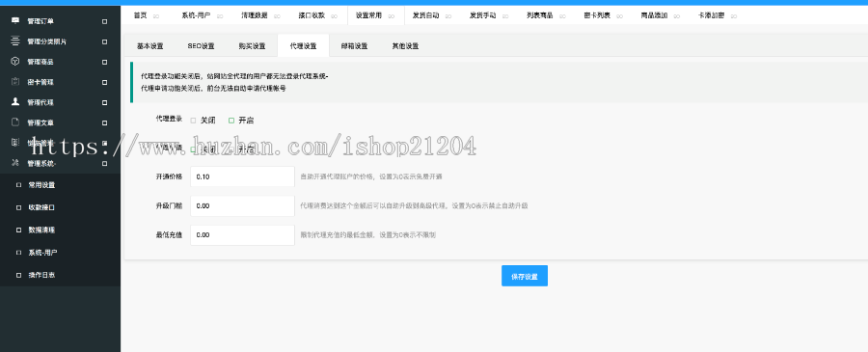Screen dimensions: 868x352
Task: Click the square icon beside 系统-用户 submenu
Action: 19,253
